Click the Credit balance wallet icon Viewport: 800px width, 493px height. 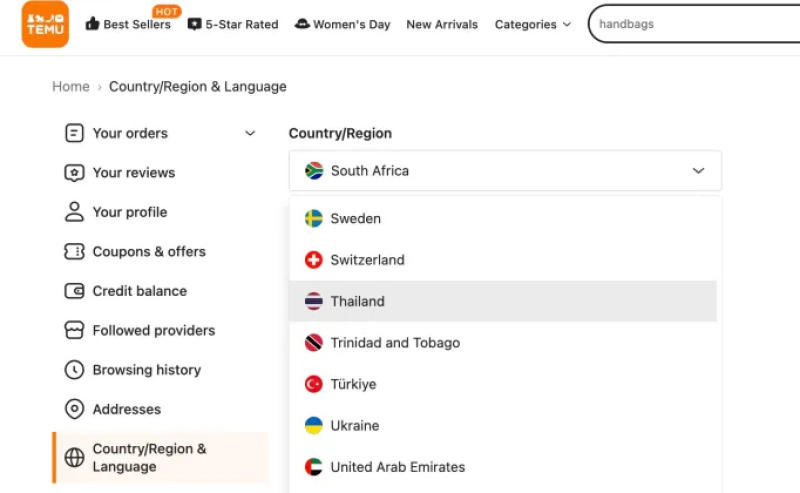coord(74,291)
